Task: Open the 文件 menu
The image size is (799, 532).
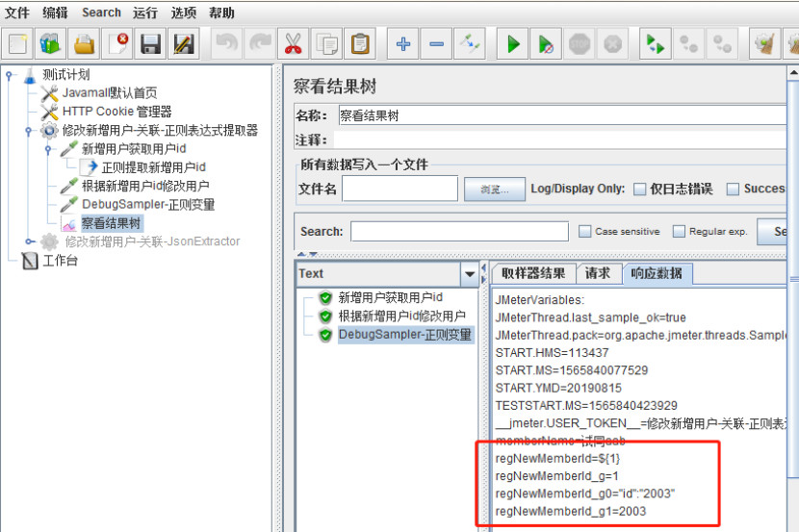Action: 16,13
